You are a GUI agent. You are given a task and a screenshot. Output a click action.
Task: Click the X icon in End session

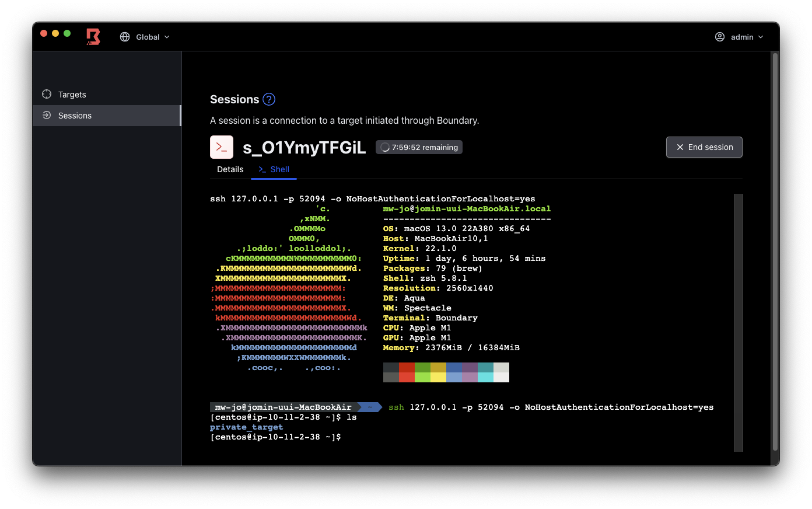click(x=680, y=147)
